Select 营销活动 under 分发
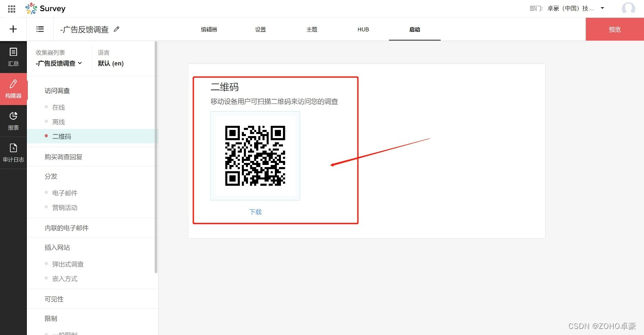The width and height of the screenshot is (644, 335). click(x=65, y=208)
